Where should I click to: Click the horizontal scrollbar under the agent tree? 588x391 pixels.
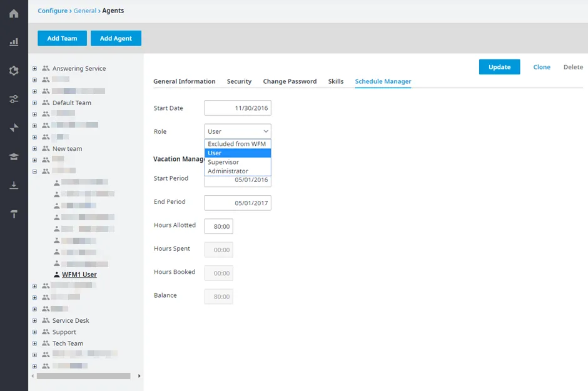84,376
